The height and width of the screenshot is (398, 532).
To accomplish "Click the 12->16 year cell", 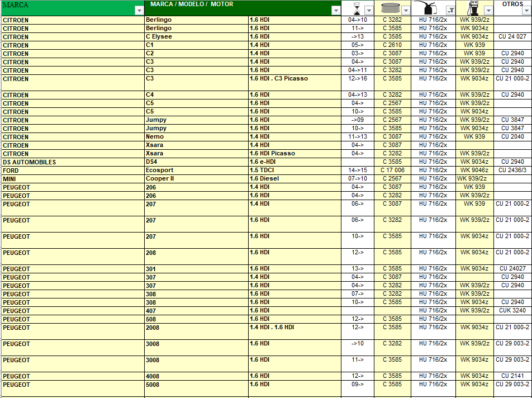I will [358, 82].
